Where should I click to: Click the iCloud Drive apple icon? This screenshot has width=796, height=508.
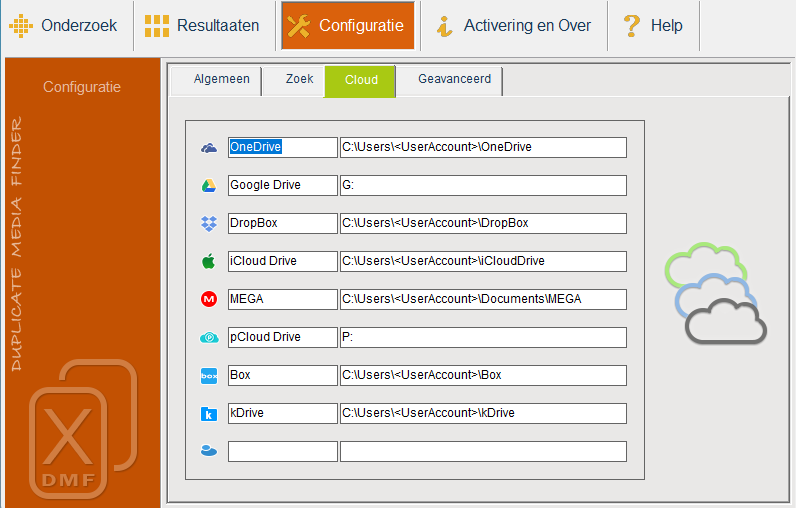point(209,261)
